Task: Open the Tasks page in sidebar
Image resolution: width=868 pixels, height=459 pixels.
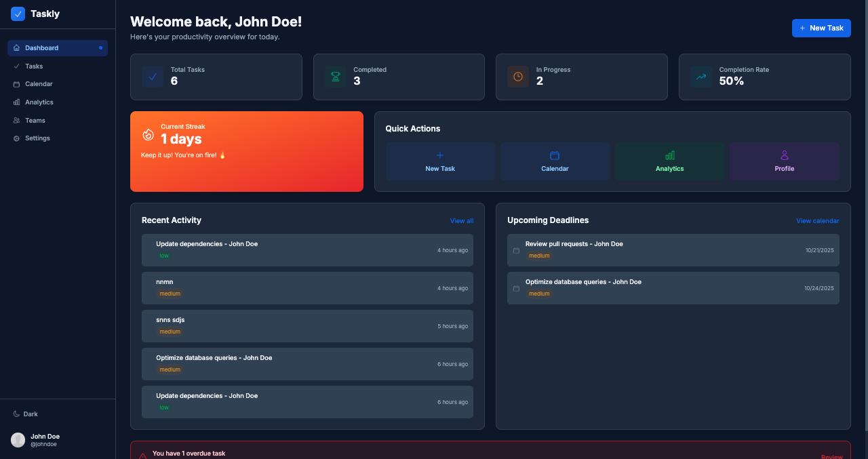Action: coord(34,66)
